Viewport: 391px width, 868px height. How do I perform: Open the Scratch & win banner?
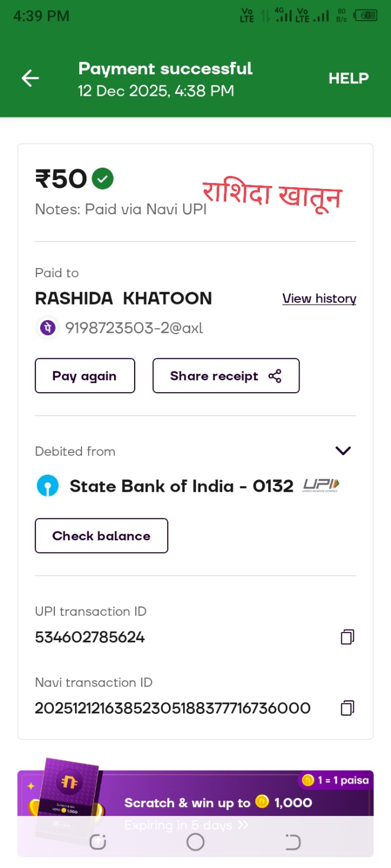coord(217,803)
